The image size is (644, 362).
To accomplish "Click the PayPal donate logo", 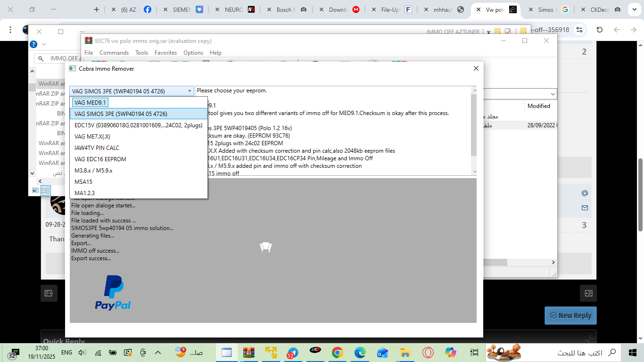I will [x=113, y=293].
